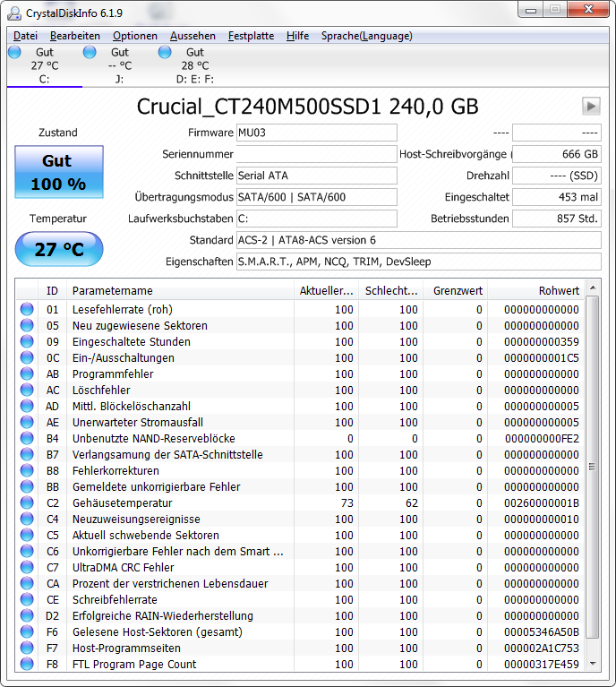Click scrollbar up arrow in SMART list
Viewport: 616px width, 687px height.
pos(593,288)
